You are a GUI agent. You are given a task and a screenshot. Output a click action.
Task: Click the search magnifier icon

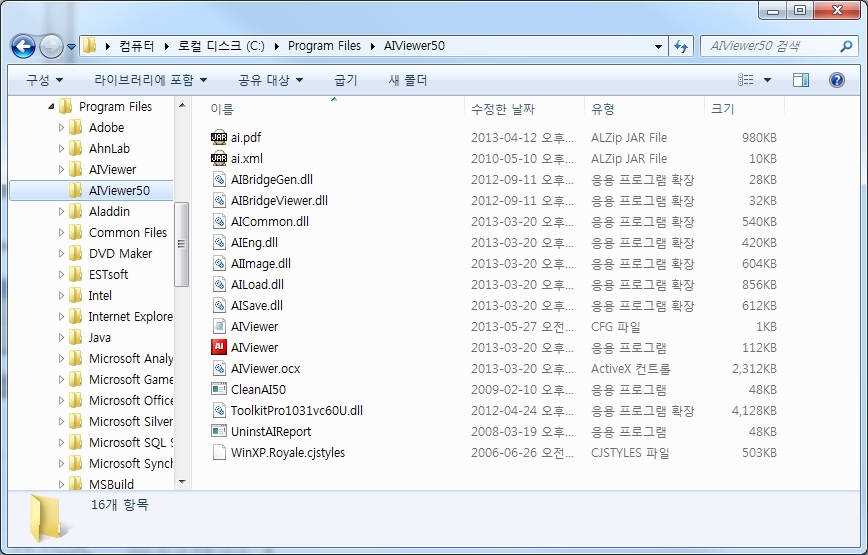coord(846,46)
